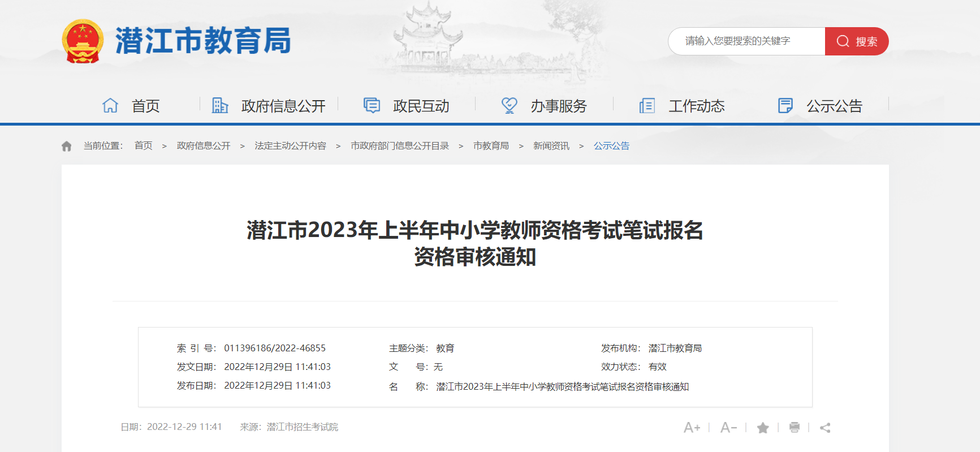Image resolution: width=980 pixels, height=452 pixels.
Task: Click the national emblem logo
Action: [x=83, y=41]
